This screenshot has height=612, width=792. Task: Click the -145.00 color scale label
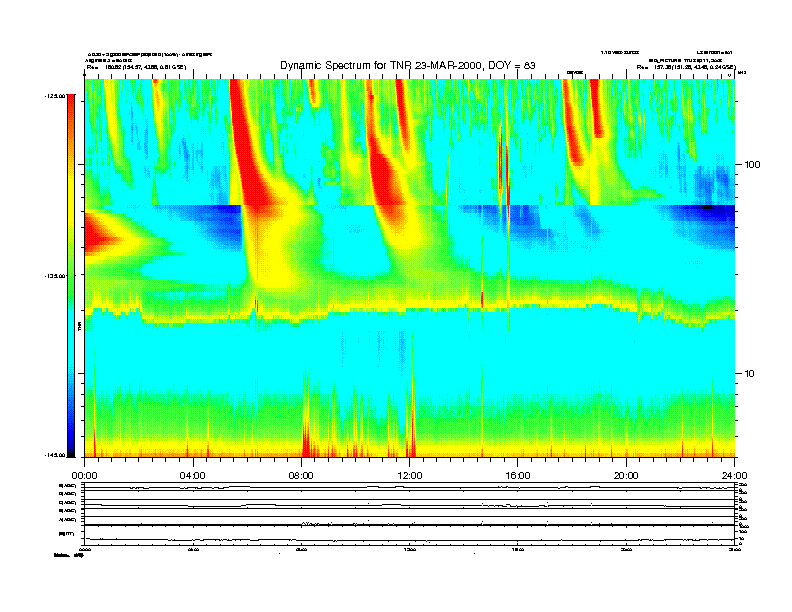tap(55, 455)
